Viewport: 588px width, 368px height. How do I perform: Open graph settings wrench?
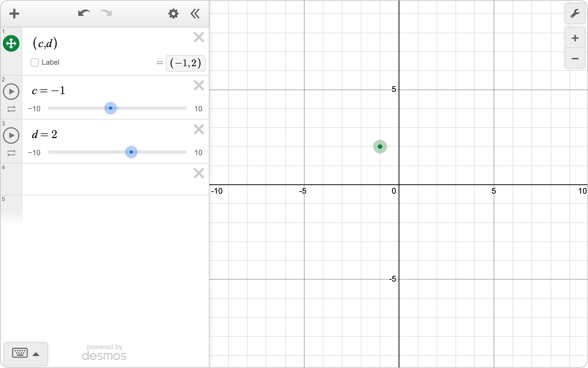tap(575, 13)
